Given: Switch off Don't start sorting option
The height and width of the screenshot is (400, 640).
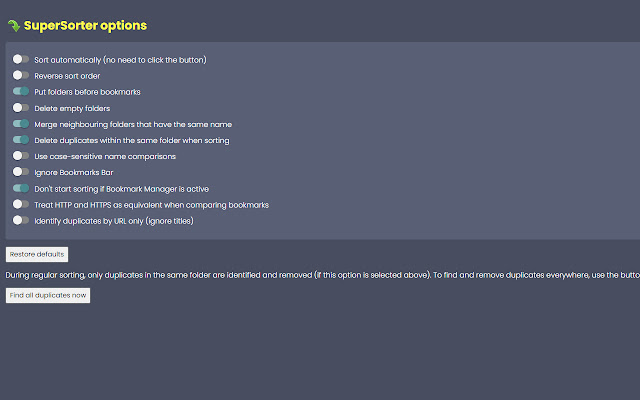Looking at the screenshot, I should [21, 188].
